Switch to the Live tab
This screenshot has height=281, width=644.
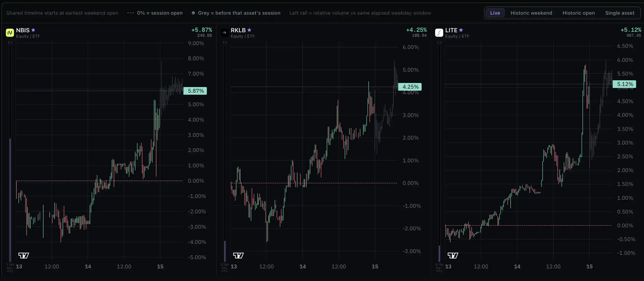tap(495, 13)
